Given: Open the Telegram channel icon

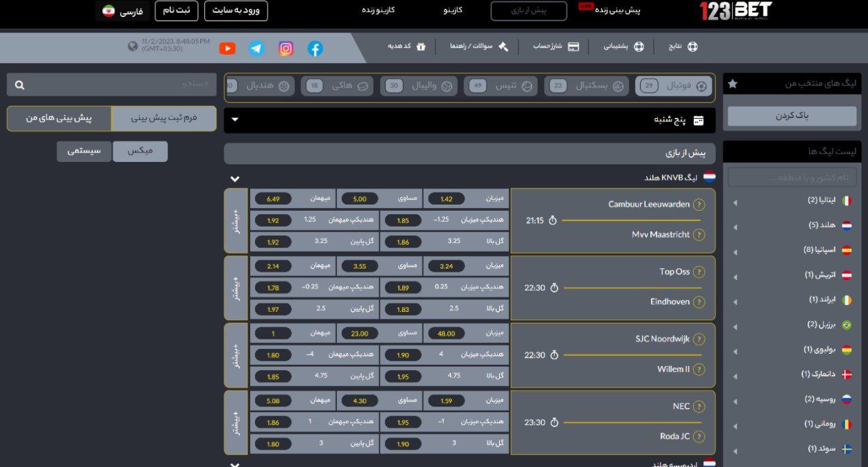Looking at the screenshot, I should click(x=256, y=48).
